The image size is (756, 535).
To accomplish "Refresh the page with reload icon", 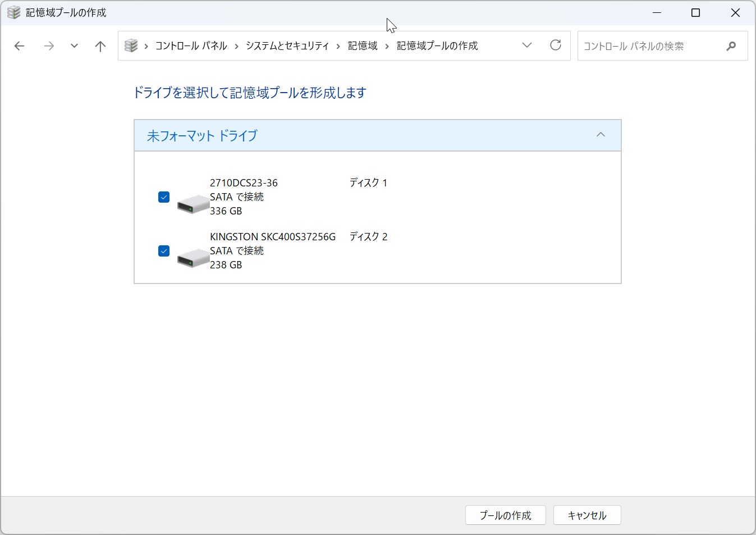I will click(x=556, y=45).
